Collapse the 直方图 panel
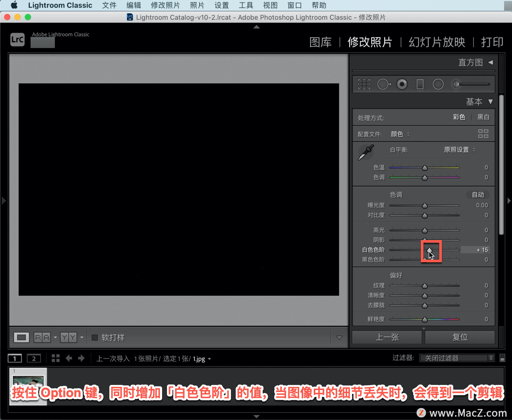This screenshot has height=420, width=512. 490,62
